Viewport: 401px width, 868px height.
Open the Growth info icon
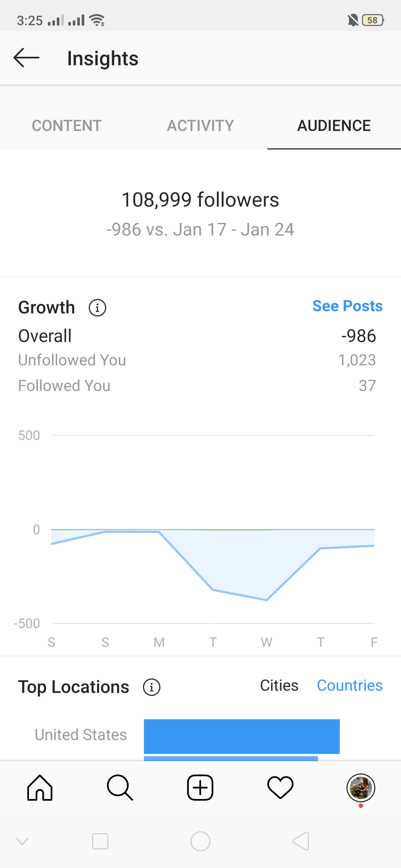97,308
